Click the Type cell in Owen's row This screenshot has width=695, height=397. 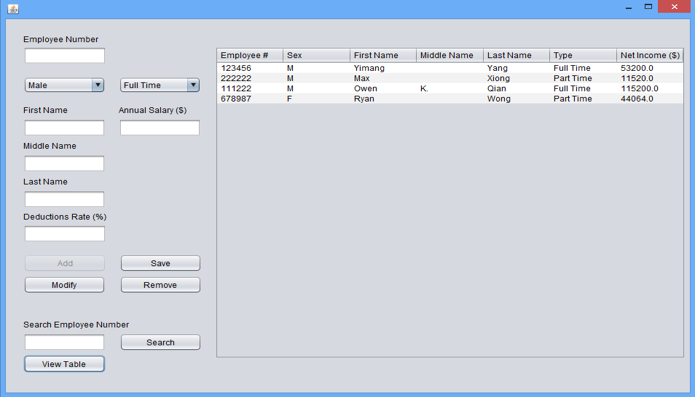click(583, 88)
